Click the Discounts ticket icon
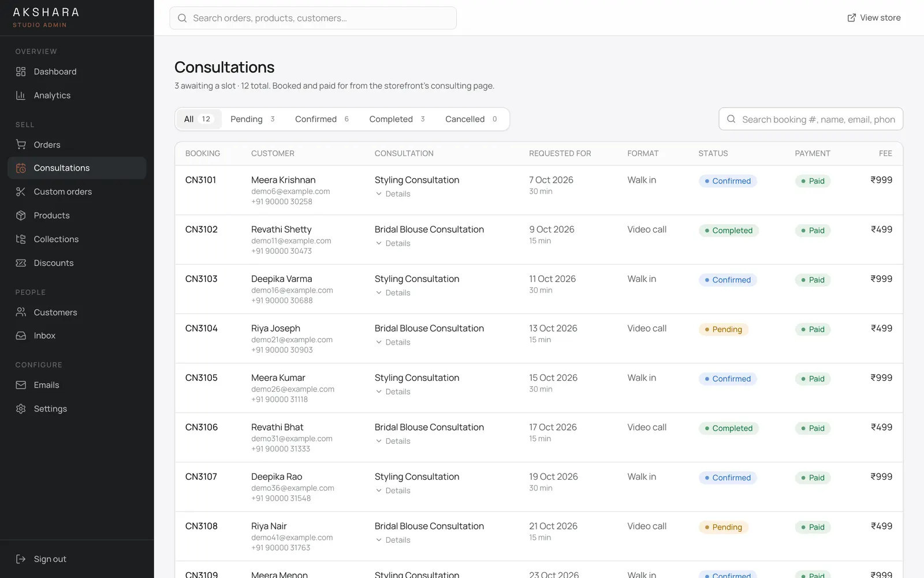 click(x=21, y=262)
